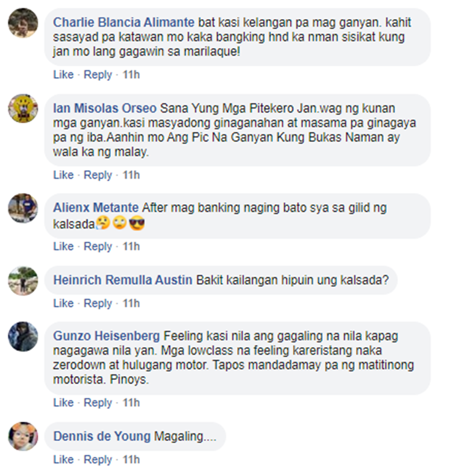The image size is (462, 476).
Task: Like Charlie Blancia Alimante's comment
Action: coord(63,75)
